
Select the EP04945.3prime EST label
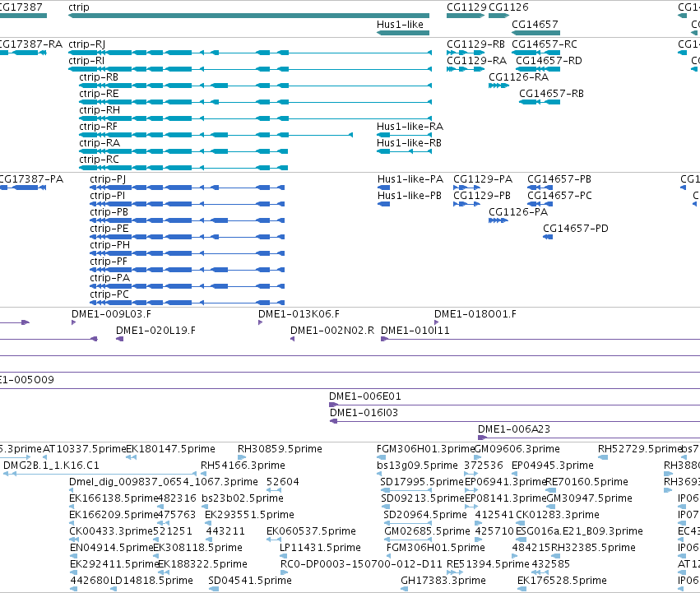553,466
